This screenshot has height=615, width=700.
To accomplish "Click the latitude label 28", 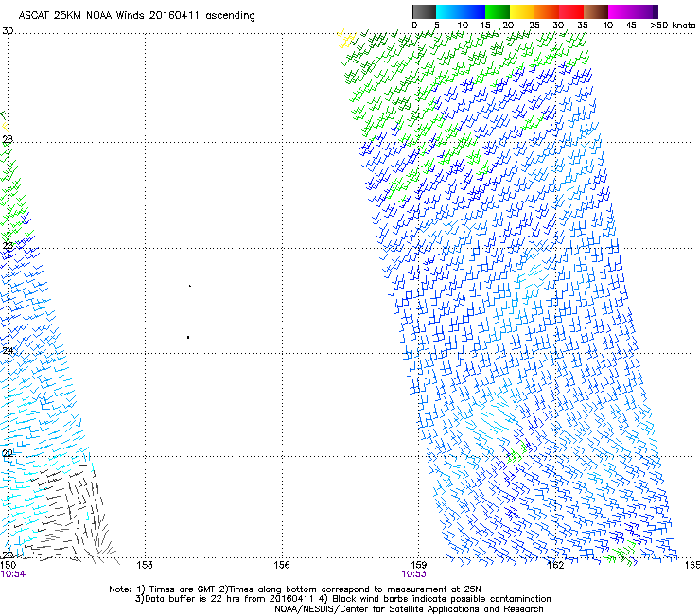I will (8, 139).
